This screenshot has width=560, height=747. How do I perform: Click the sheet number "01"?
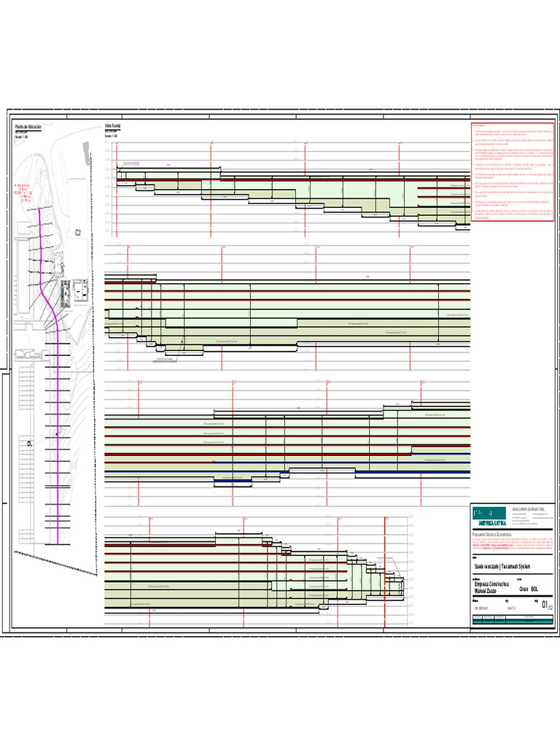click(x=544, y=605)
